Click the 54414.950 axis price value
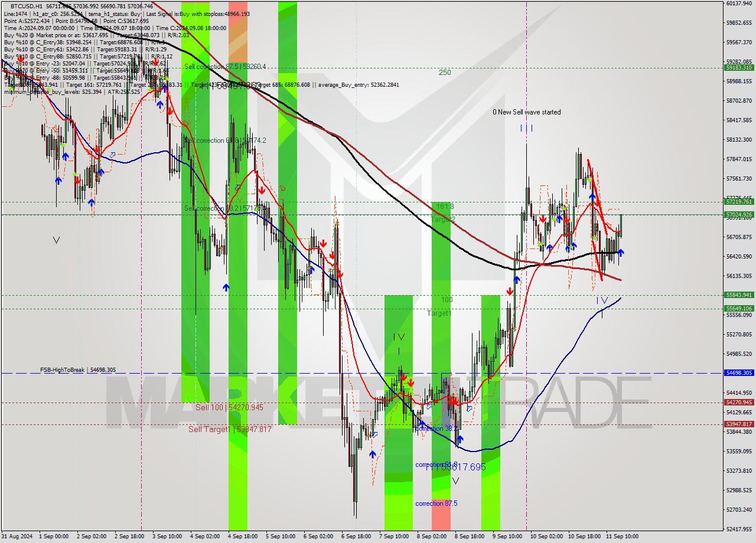This screenshot has width=756, height=543. pos(738,392)
